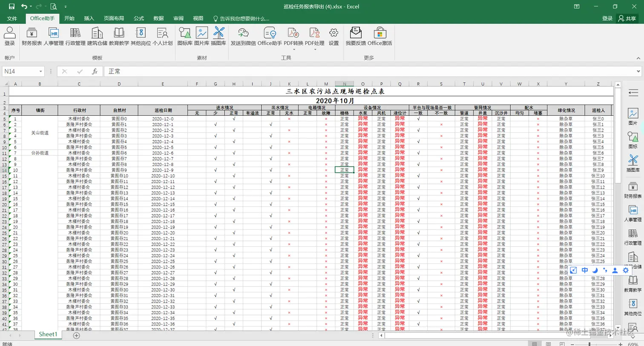
Task: Switch to the 开始 ribbon tab
Action: coord(69,18)
